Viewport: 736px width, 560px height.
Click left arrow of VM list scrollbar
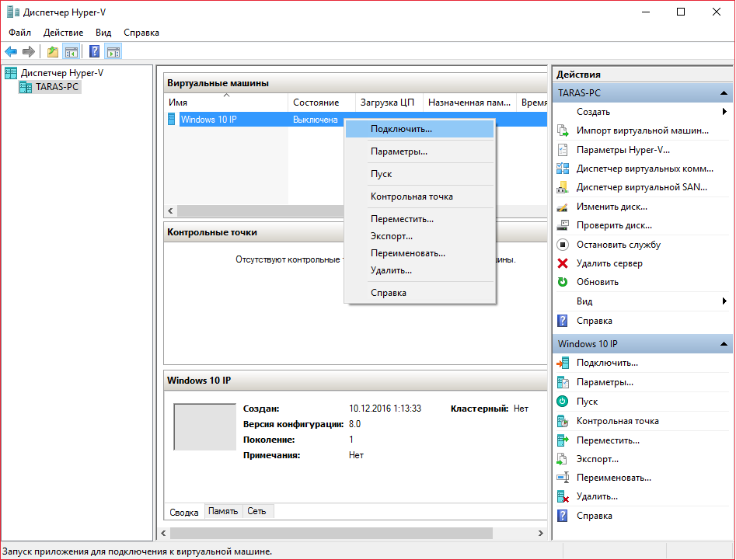coord(170,210)
